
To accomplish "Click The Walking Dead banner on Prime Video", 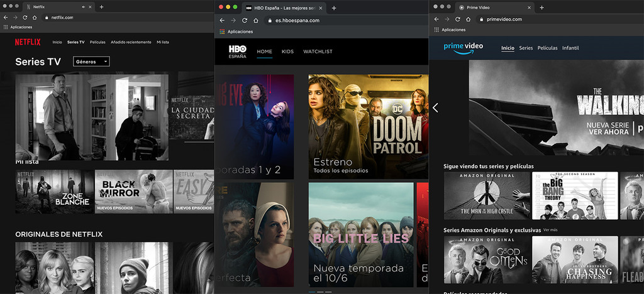I will pos(557,108).
